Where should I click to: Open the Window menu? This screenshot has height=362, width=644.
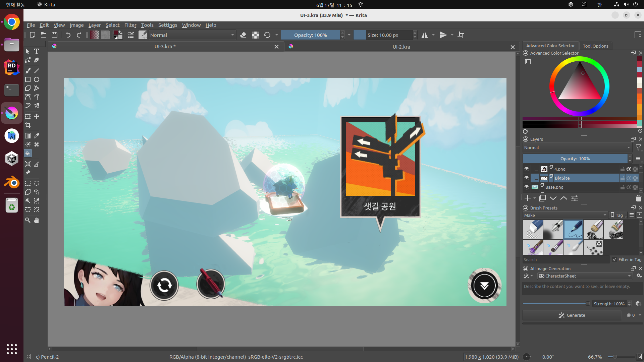(x=191, y=25)
